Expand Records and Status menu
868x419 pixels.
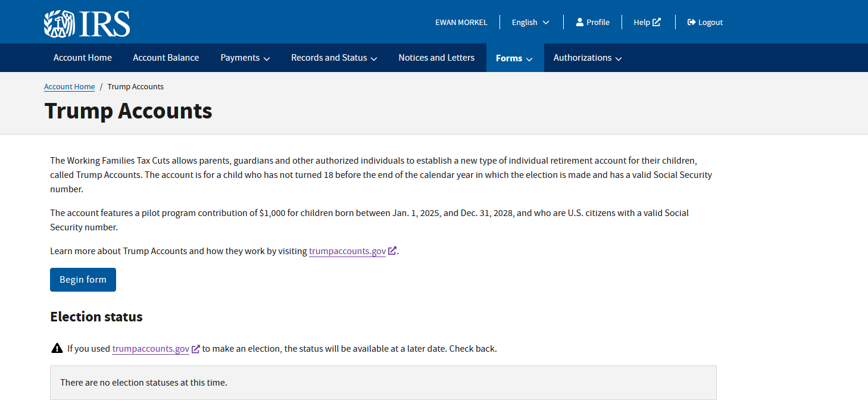point(334,58)
